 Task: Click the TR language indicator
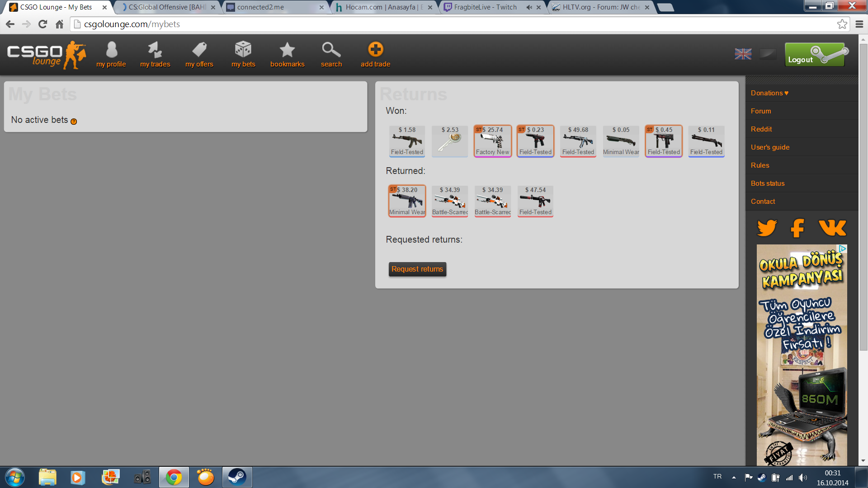click(x=717, y=476)
